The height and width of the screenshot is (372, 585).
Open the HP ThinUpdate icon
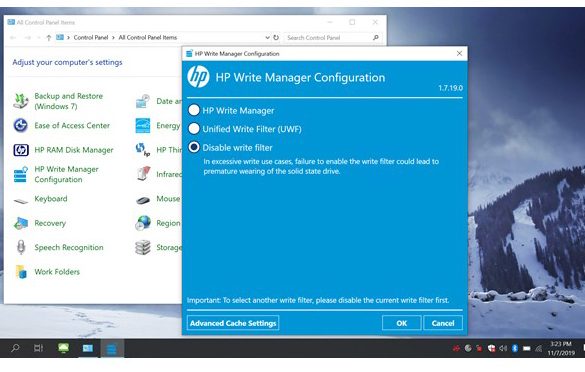tap(143, 150)
